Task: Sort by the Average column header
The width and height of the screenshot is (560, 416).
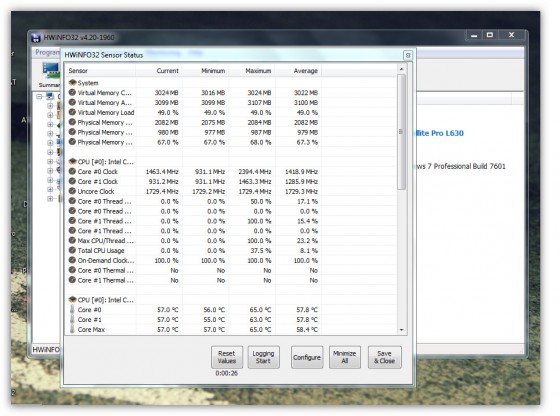Action: click(x=298, y=71)
